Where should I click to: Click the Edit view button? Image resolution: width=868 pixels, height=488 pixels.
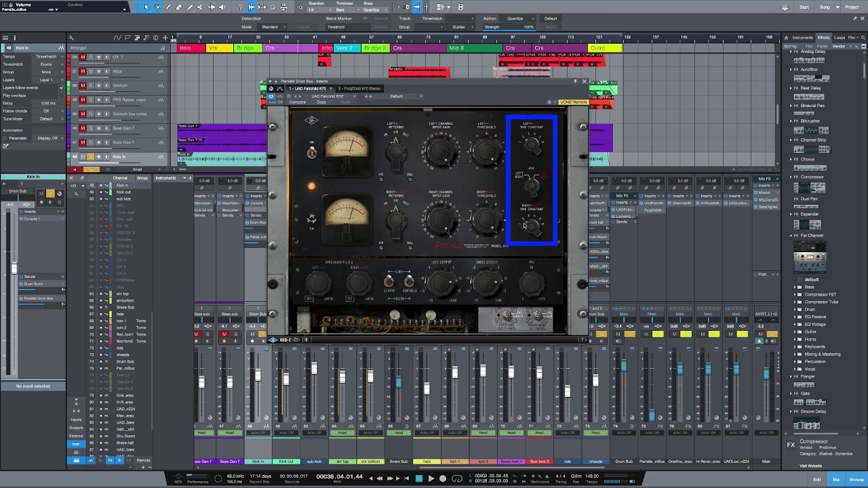(817, 480)
